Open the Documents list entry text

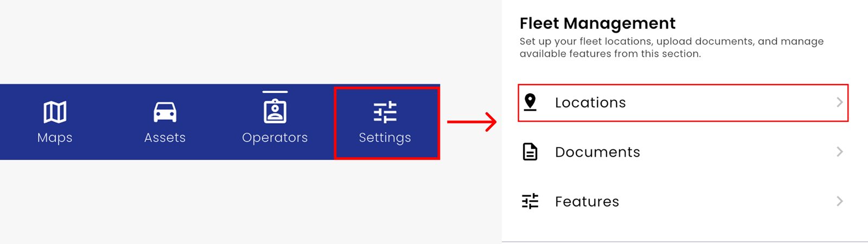[x=597, y=152]
